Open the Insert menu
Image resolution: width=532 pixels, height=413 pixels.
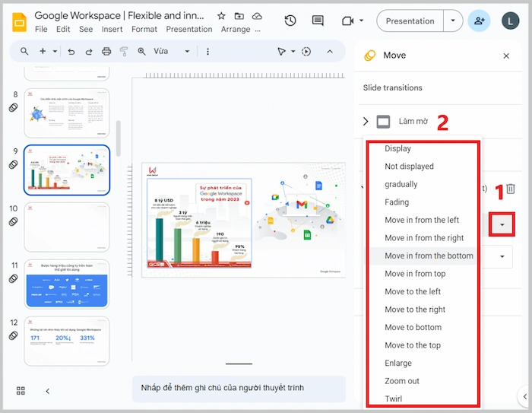(112, 29)
